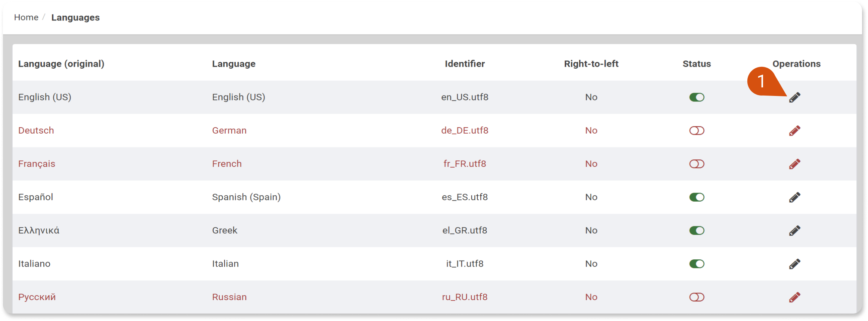The image size is (868, 321).
Task: Switch off the Italian language status
Action: click(697, 264)
